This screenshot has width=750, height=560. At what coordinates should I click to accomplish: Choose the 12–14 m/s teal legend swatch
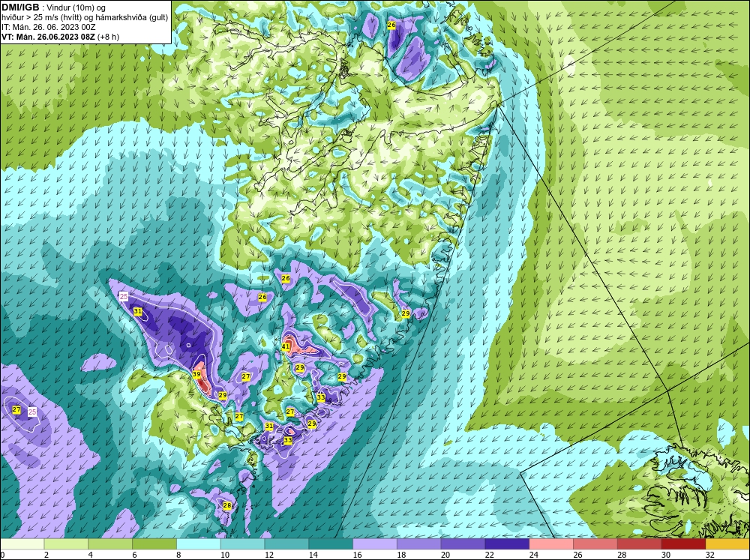click(286, 544)
